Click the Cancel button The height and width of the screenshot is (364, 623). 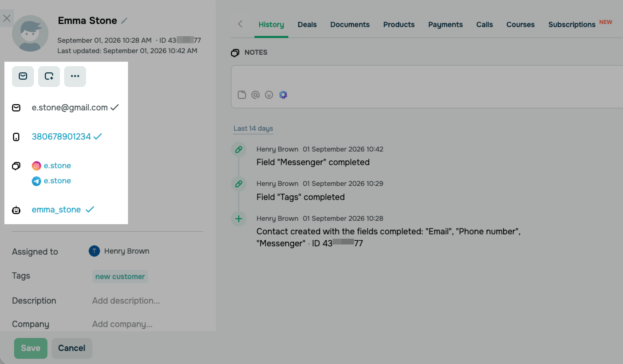(x=72, y=348)
